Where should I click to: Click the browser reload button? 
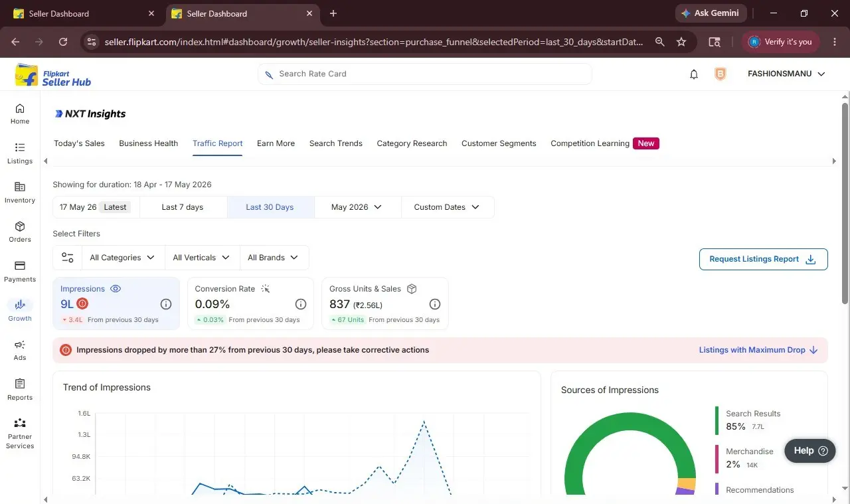63,42
